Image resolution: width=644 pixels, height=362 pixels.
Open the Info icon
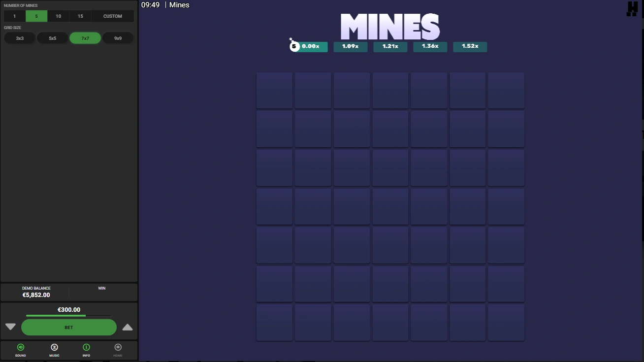pos(86,348)
